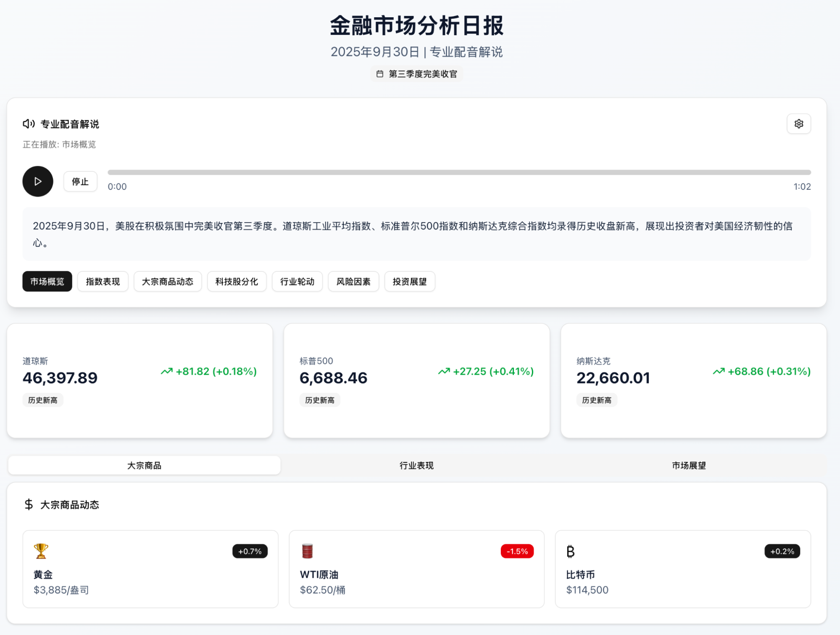This screenshot has width=840, height=635.
Task: Select the 大宗商品动态 section chip
Action: click(x=167, y=281)
